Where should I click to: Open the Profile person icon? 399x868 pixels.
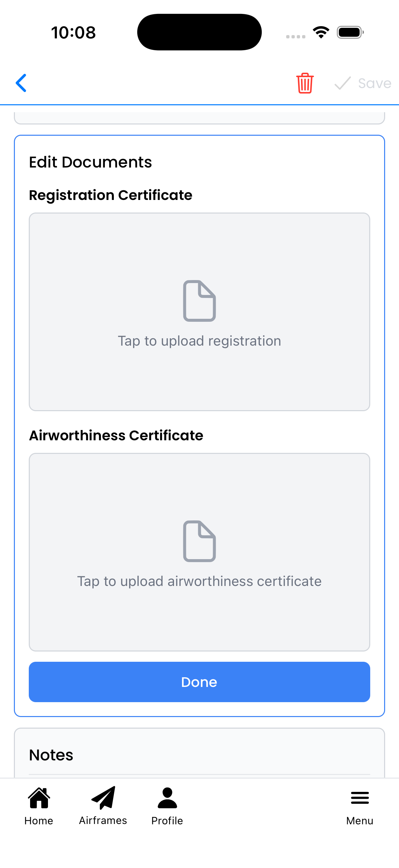click(x=167, y=797)
